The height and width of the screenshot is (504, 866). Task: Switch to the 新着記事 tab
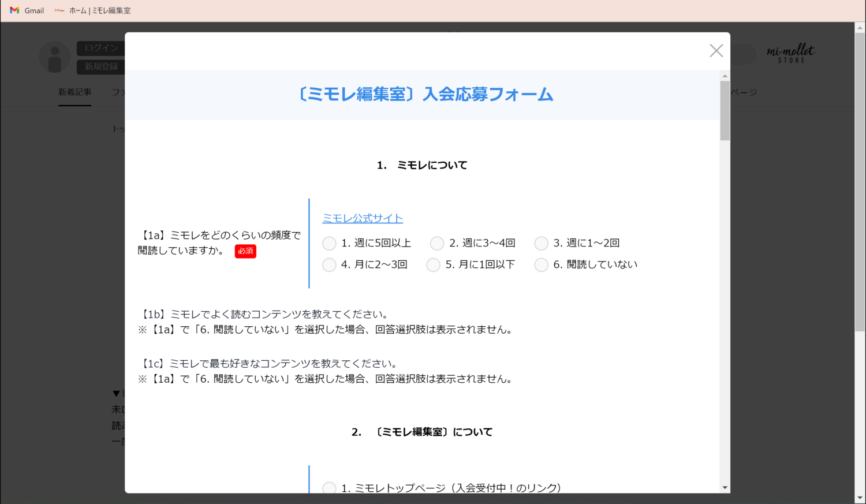(x=74, y=92)
